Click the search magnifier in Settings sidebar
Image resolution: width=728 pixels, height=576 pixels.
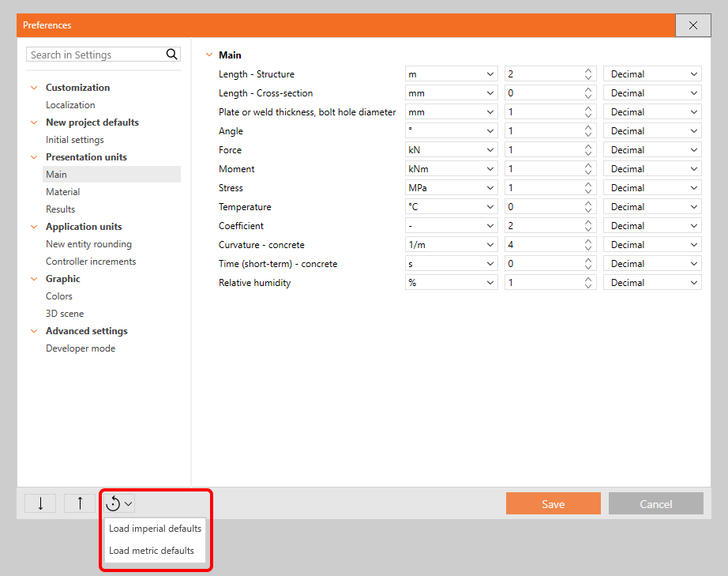[171, 54]
